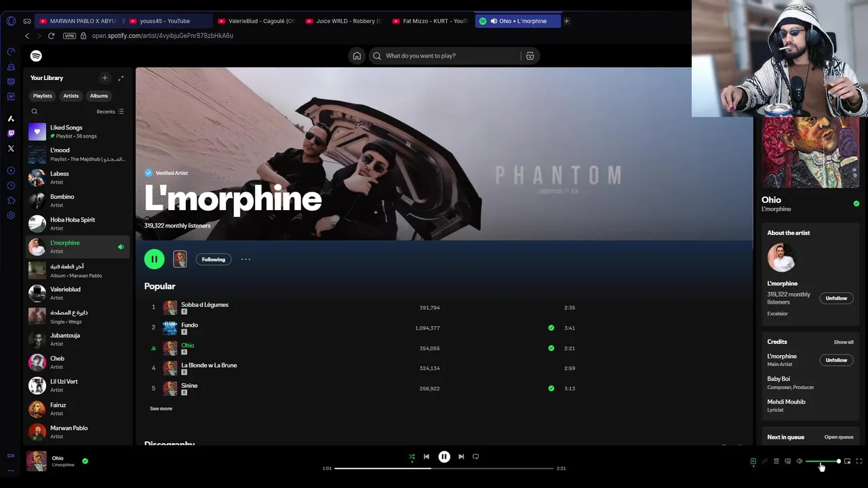Adjust the volume slider

[823, 462]
